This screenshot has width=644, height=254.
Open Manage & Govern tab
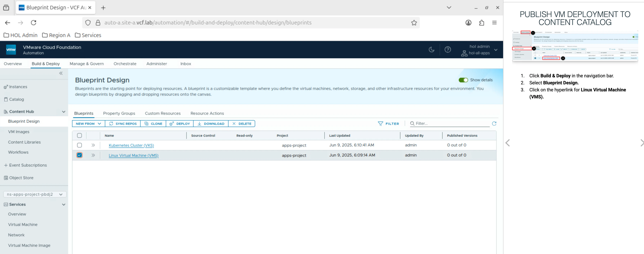pos(86,64)
